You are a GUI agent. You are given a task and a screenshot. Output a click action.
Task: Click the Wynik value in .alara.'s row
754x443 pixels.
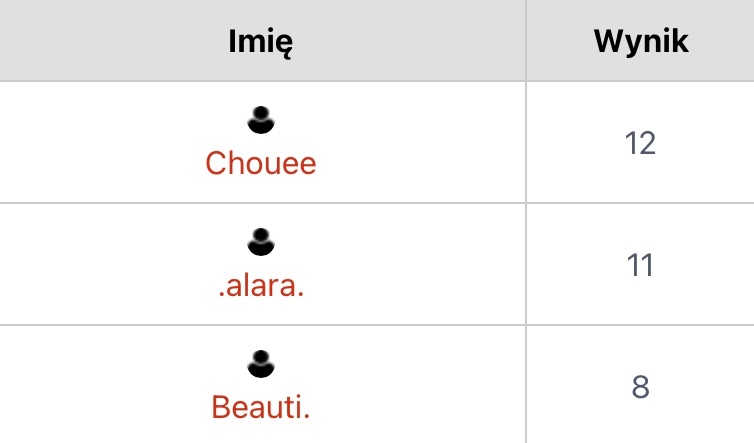pos(640,265)
